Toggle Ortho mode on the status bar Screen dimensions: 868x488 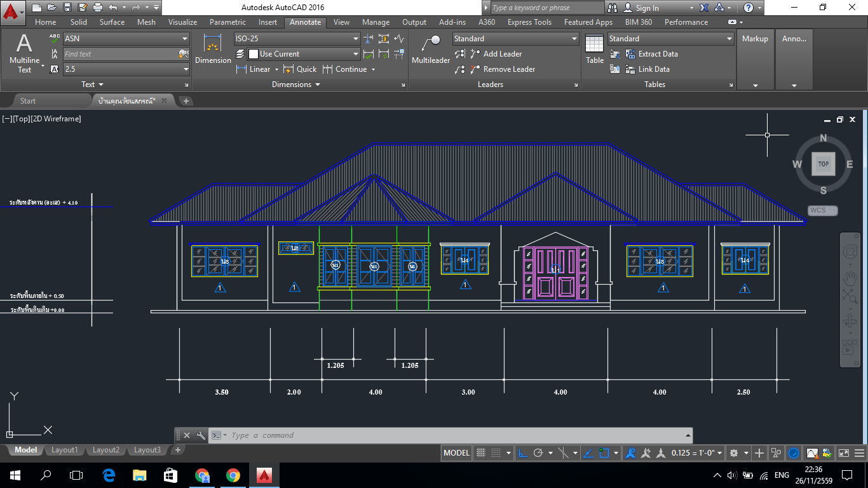[x=522, y=452]
